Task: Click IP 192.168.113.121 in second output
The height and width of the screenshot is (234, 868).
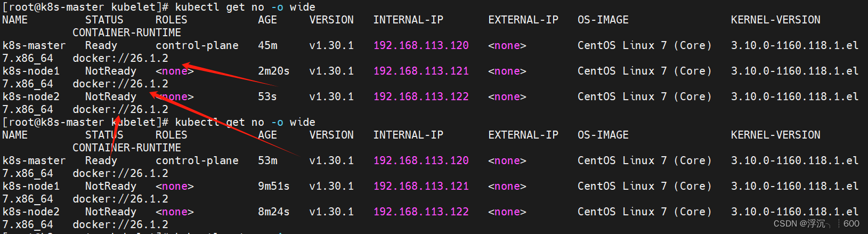Action: coord(421,186)
